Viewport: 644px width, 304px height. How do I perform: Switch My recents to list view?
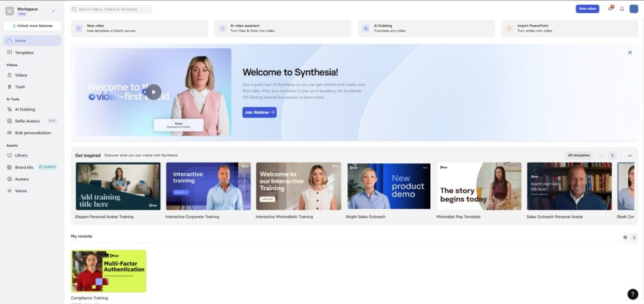(634, 237)
